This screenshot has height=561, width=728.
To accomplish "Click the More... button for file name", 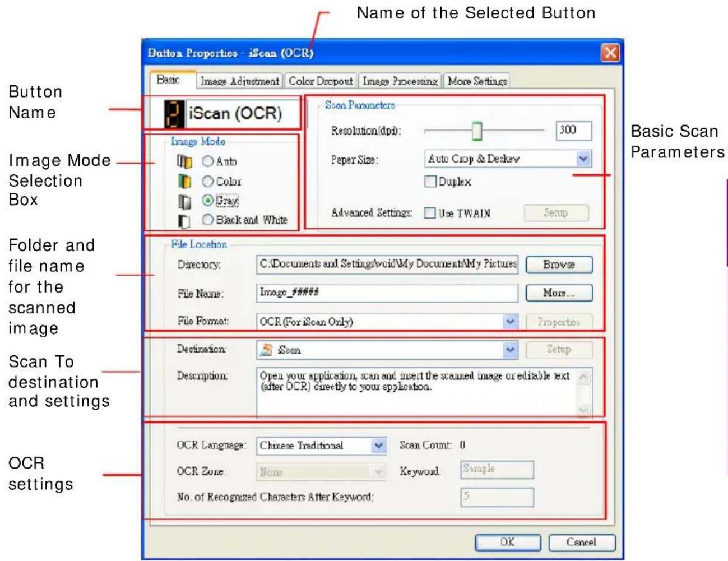I will click(x=559, y=293).
